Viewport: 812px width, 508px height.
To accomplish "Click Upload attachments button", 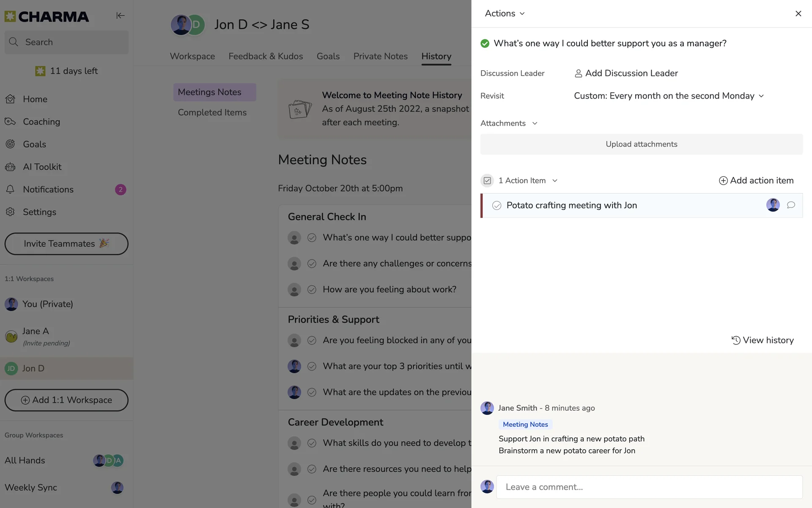I will pyautogui.click(x=641, y=144).
